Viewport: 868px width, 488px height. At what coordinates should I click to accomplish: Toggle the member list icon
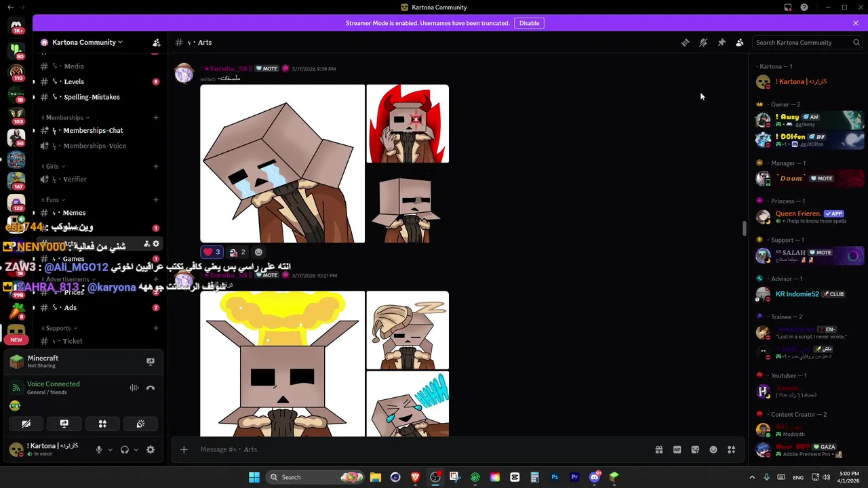coord(740,42)
